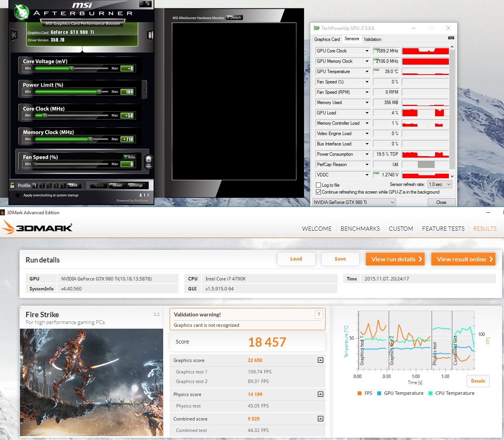Click the Core Clock slider handle
This screenshot has width=504, height=440.
tap(44, 115)
